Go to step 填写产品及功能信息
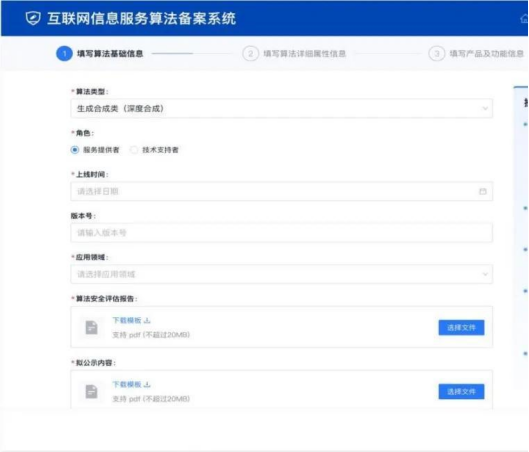The height and width of the screenshot is (452, 529). 486,54
